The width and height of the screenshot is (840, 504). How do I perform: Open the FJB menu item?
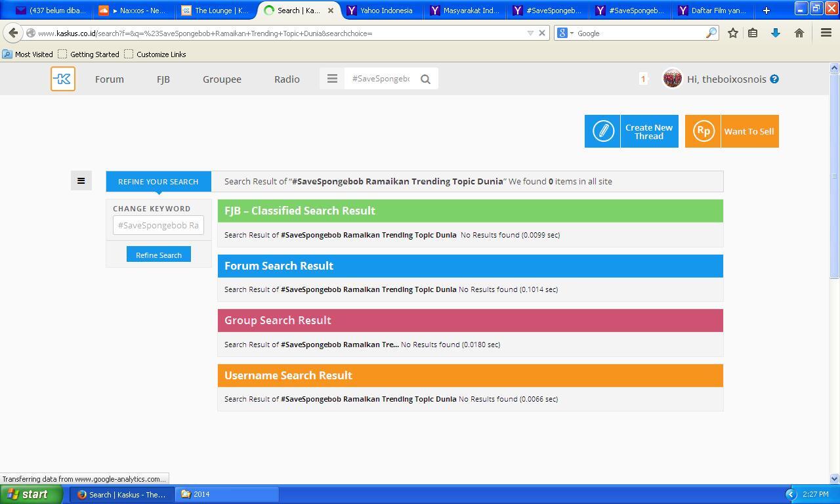coord(163,79)
